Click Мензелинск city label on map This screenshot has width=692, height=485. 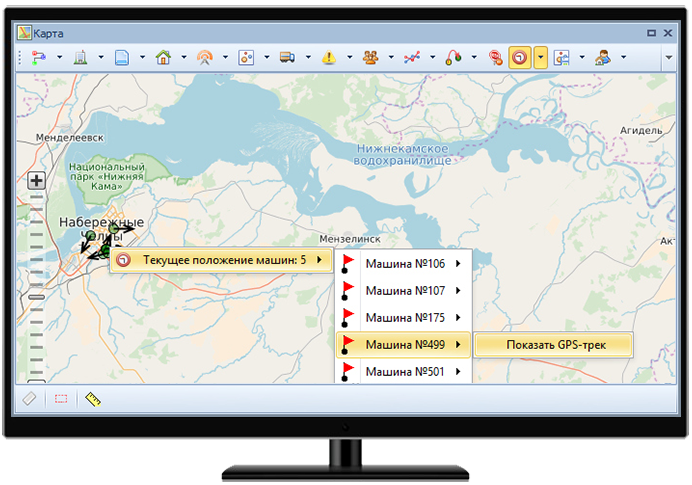click(x=350, y=239)
